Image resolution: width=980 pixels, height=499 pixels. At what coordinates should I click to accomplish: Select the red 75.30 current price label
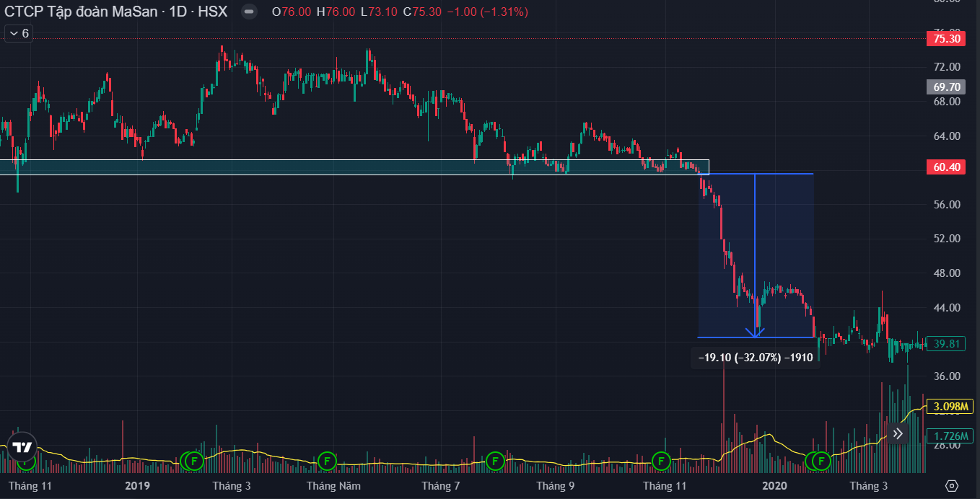coord(946,39)
